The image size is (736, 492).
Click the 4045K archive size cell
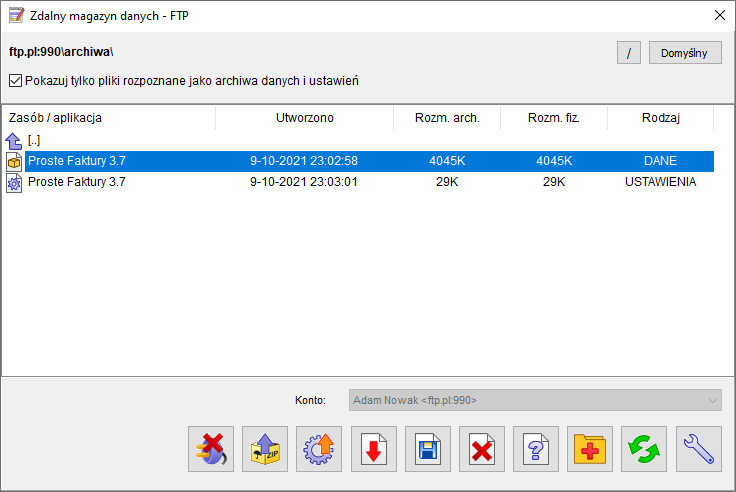tap(447, 161)
